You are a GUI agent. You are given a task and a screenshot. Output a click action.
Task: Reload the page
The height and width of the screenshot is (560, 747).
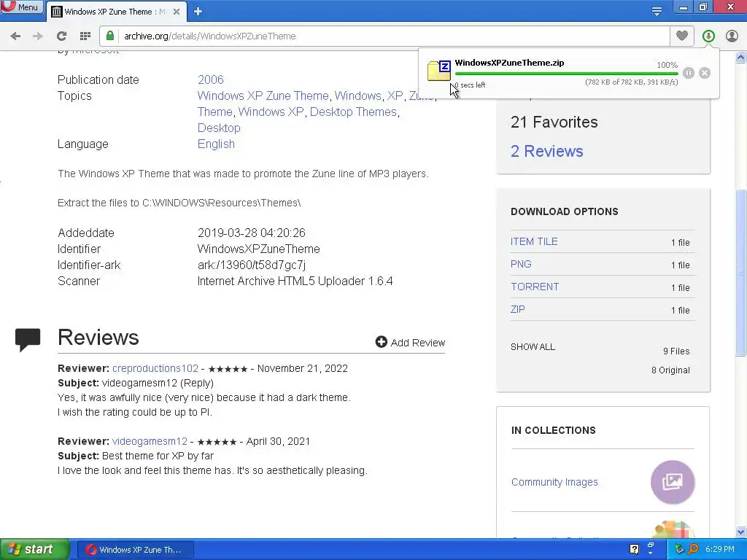pos(61,36)
